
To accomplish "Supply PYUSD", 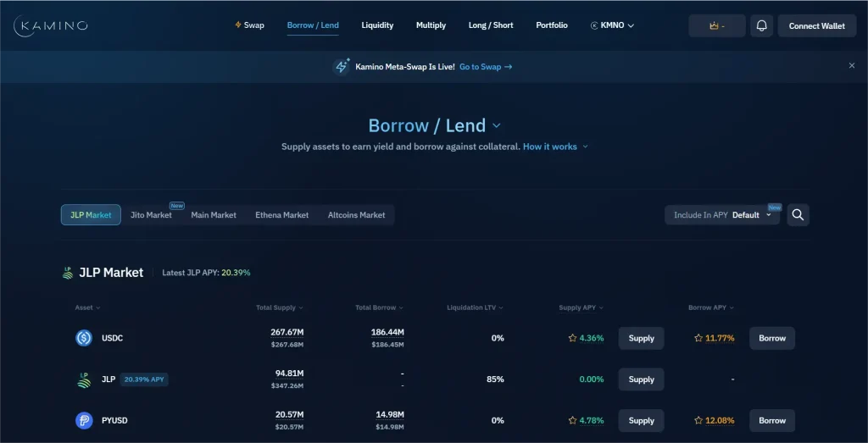I will 641,420.
